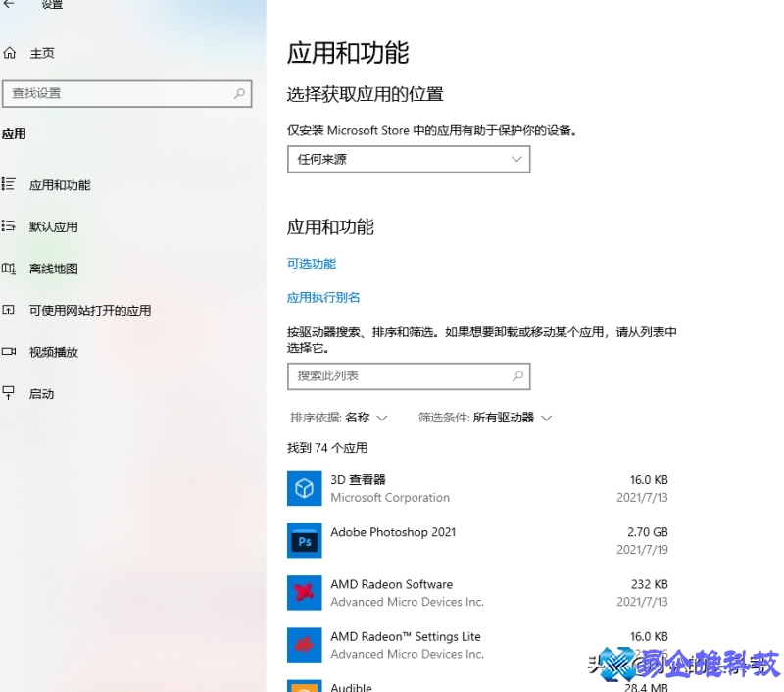Image resolution: width=784 pixels, height=692 pixels.
Task: Open 离线地图 in the sidebar
Action: (x=54, y=269)
